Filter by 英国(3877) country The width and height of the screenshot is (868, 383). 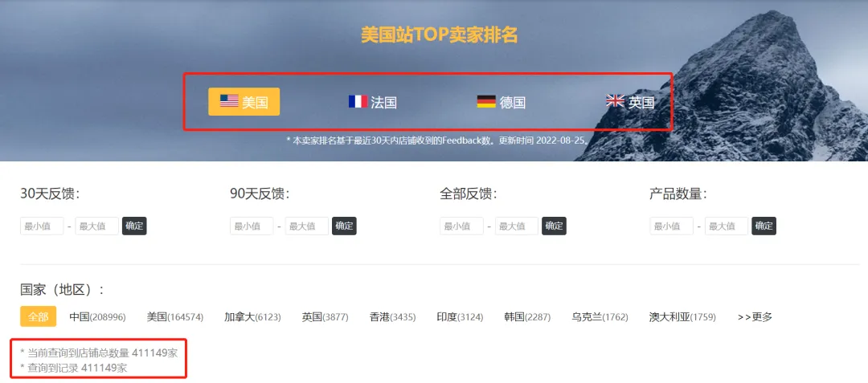point(325,317)
